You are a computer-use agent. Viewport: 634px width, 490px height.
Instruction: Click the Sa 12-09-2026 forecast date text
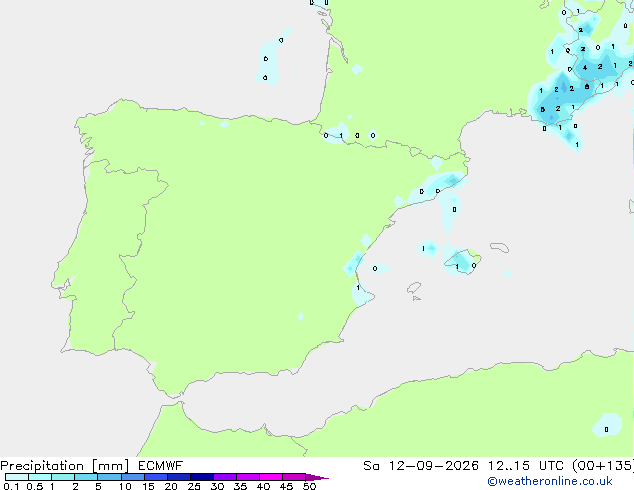point(421,466)
